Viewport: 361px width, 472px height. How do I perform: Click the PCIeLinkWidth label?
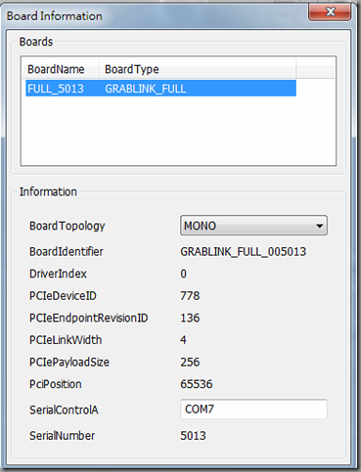[x=66, y=340]
